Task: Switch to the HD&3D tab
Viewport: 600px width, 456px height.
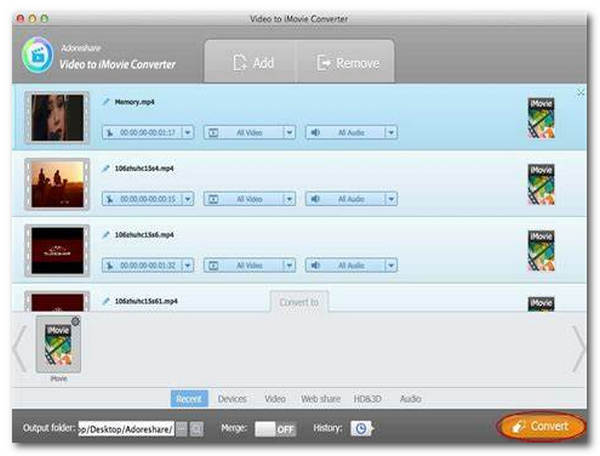Action: [x=367, y=399]
